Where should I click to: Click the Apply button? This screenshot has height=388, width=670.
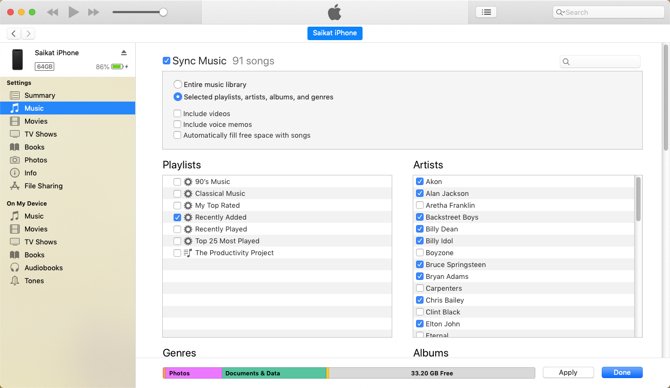click(568, 373)
